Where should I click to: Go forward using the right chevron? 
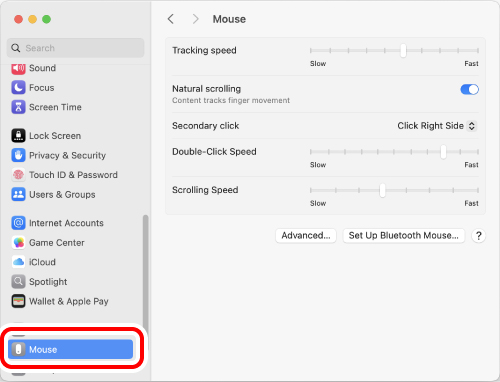coord(195,19)
